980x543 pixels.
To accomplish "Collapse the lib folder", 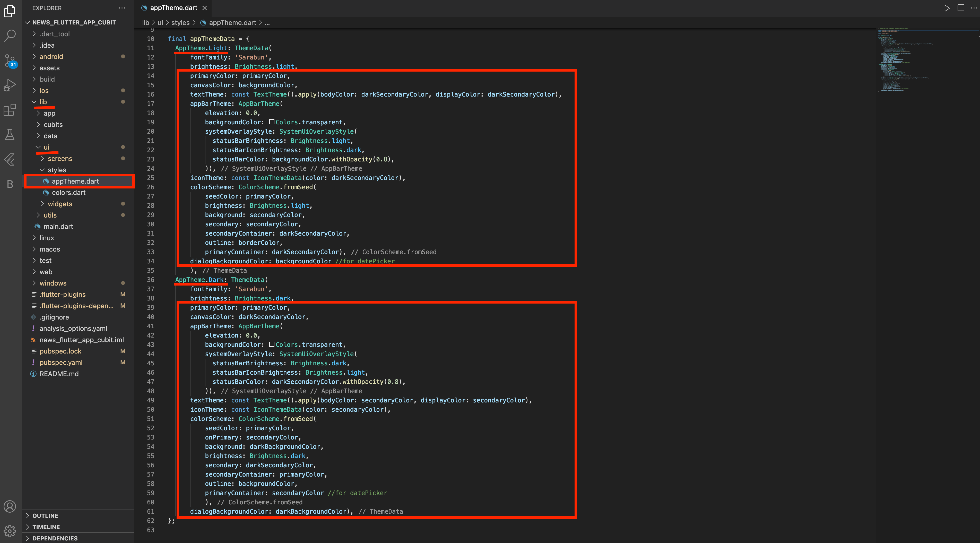I will click(43, 102).
